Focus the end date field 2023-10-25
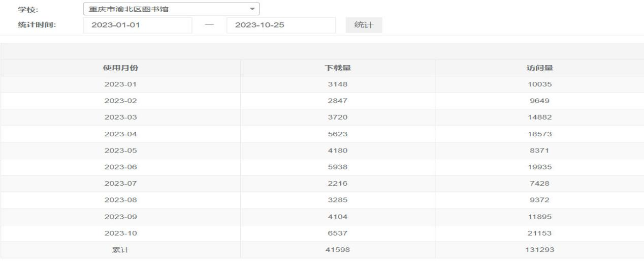 (x=281, y=25)
